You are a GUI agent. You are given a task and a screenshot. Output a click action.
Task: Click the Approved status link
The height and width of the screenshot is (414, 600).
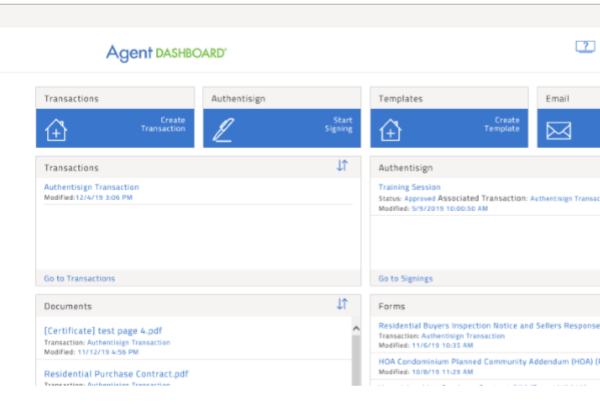420,199
